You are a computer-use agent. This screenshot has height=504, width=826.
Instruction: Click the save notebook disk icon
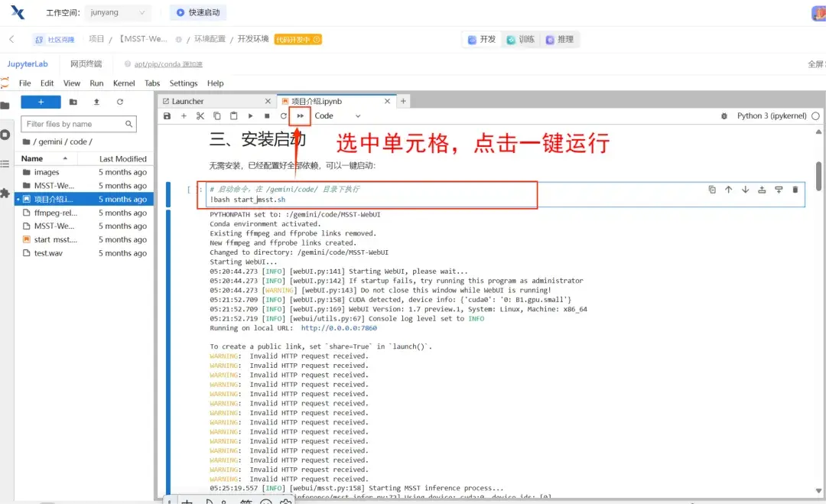[x=167, y=115]
